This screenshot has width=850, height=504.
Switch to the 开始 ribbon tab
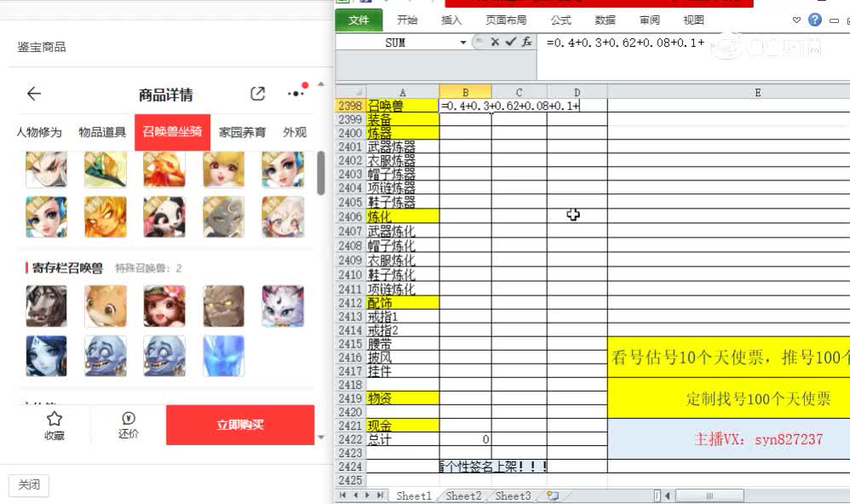tap(407, 20)
